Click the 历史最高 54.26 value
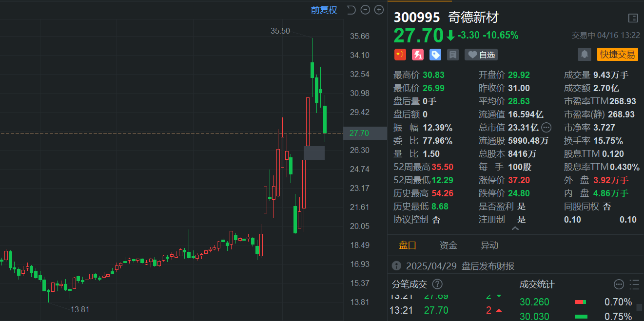 442,193
